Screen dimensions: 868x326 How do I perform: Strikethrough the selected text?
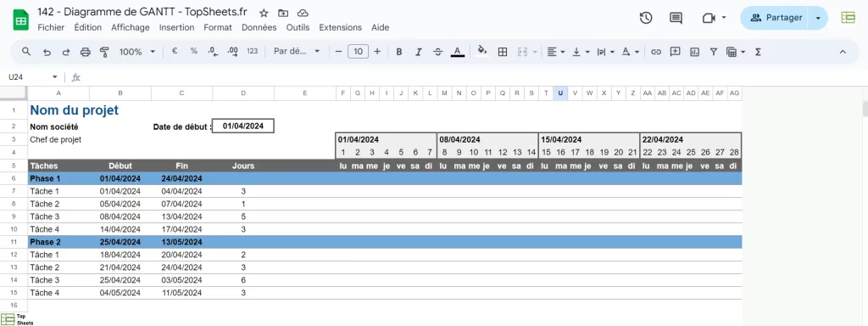[x=438, y=52]
